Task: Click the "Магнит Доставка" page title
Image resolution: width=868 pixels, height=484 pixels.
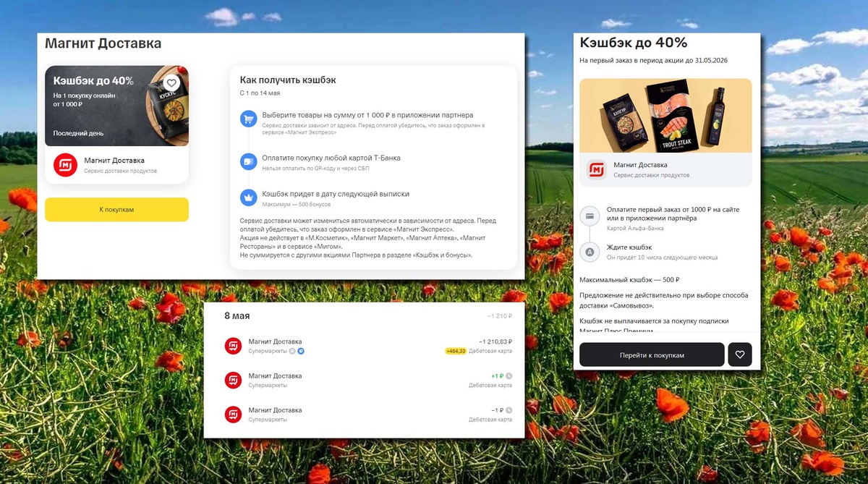Action: point(103,43)
